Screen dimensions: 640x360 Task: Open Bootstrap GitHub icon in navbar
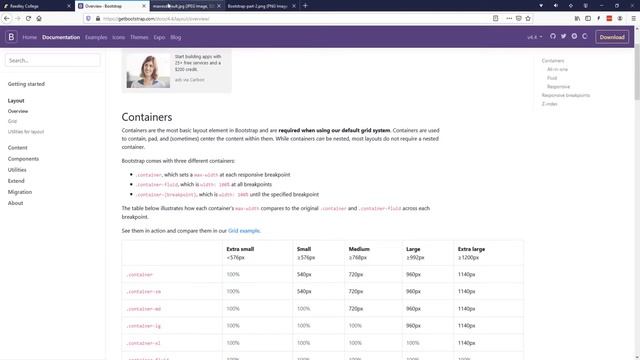553,36
